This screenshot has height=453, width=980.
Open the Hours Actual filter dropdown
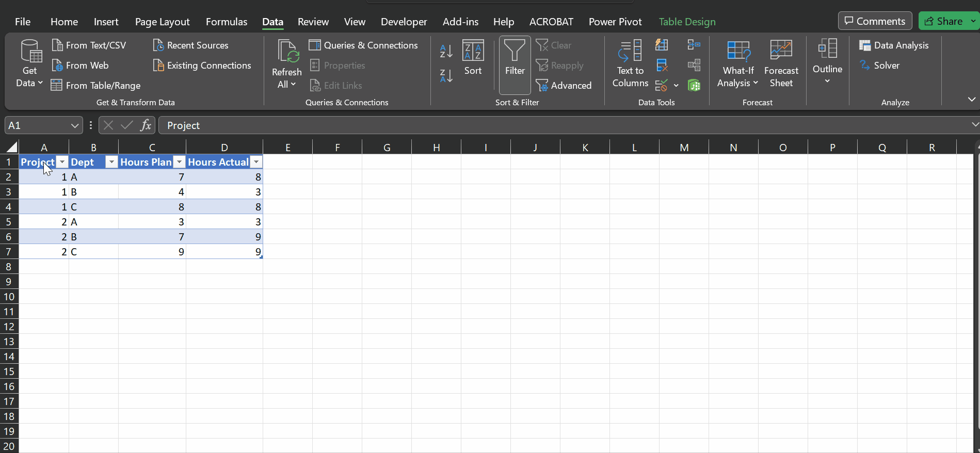tap(256, 162)
